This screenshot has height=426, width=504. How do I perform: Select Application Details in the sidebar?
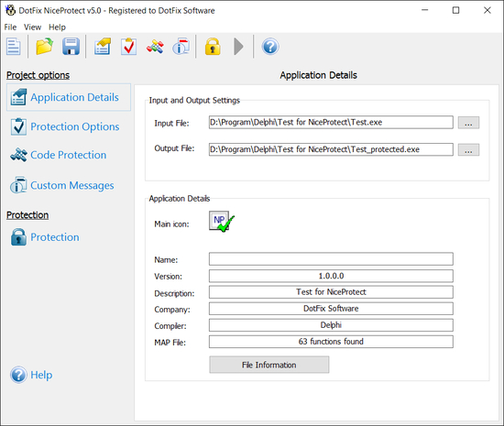coord(69,97)
